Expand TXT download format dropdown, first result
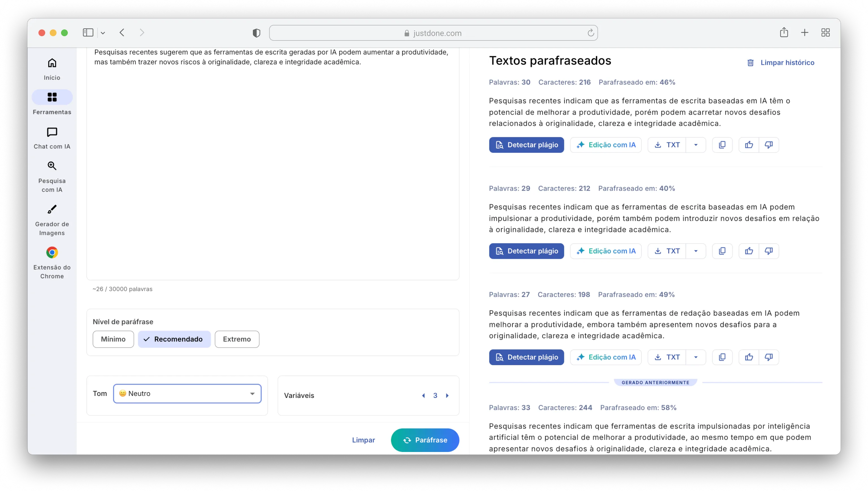Image resolution: width=868 pixels, height=491 pixels. pyautogui.click(x=695, y=145)
